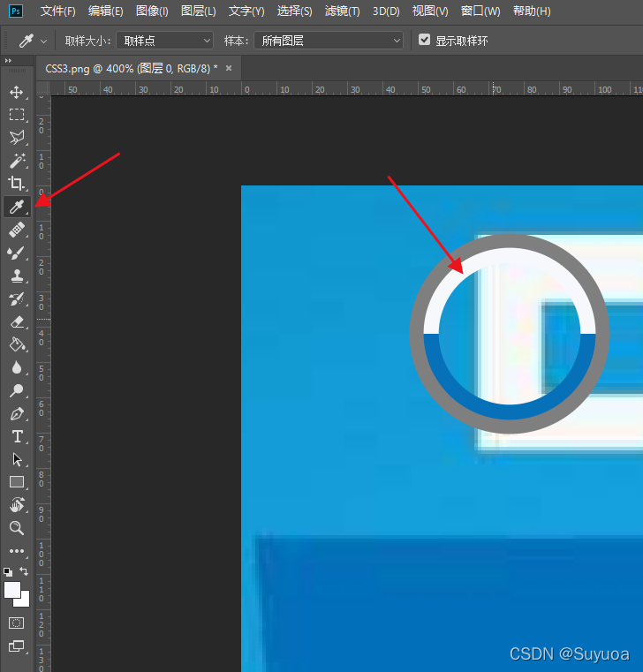Select the Horizontal Type tool
643x672 pixels.
click(17, 436)
